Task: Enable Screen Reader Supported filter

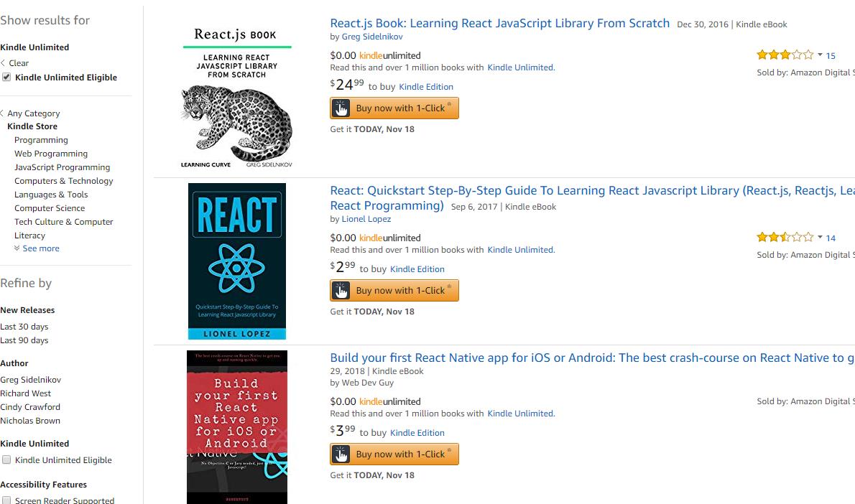Action: click(6, 500)
